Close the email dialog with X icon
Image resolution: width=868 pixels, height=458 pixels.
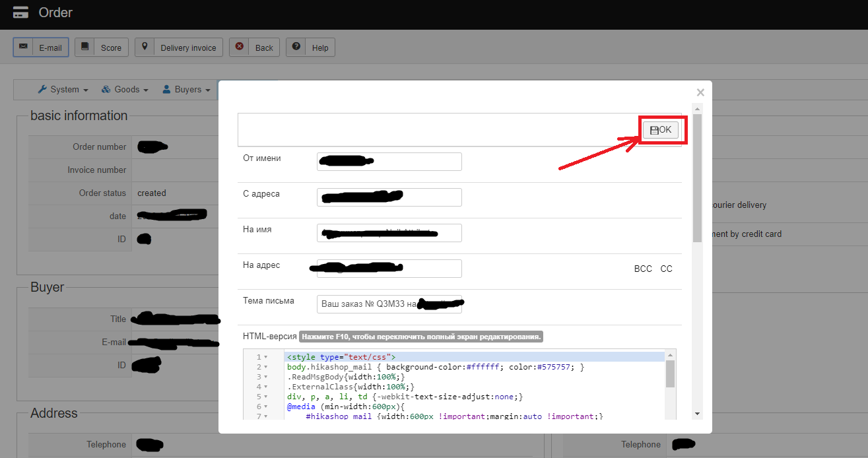(x=700, y=92)
